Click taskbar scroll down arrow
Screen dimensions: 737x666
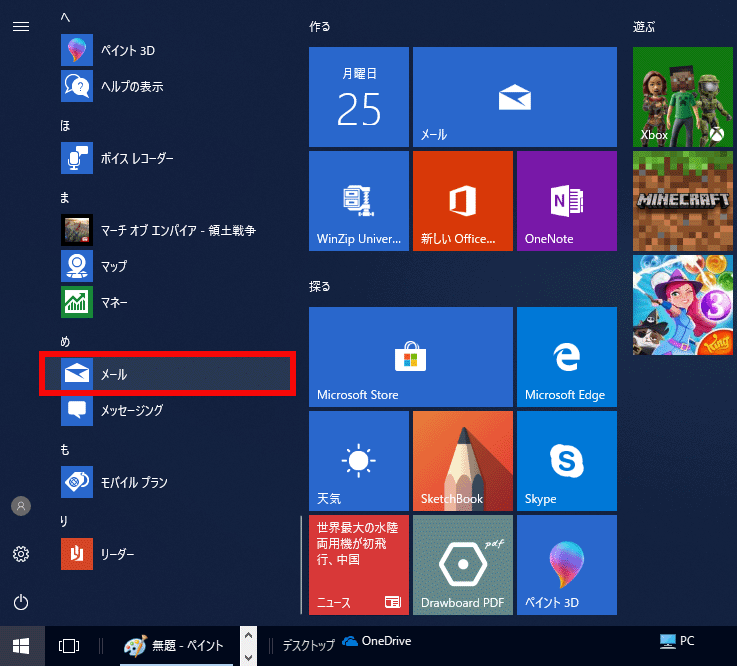pyautogui.click(x=249, y=657)
